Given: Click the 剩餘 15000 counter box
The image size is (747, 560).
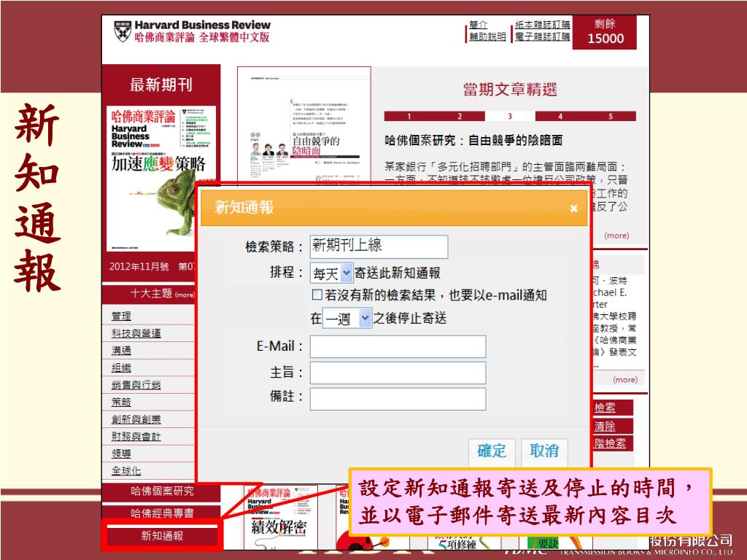Looking at the screenshot, I should (x=605, y=32).
